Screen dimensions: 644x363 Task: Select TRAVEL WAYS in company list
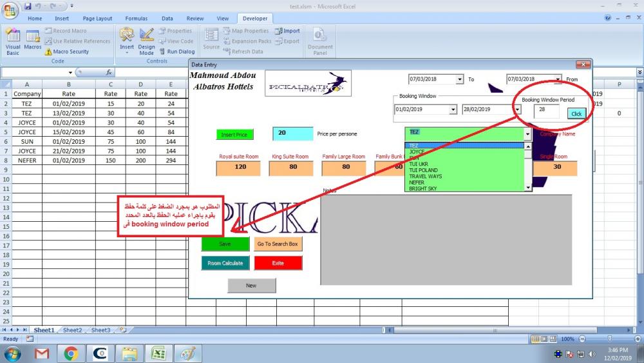click(x=464, y=177)
